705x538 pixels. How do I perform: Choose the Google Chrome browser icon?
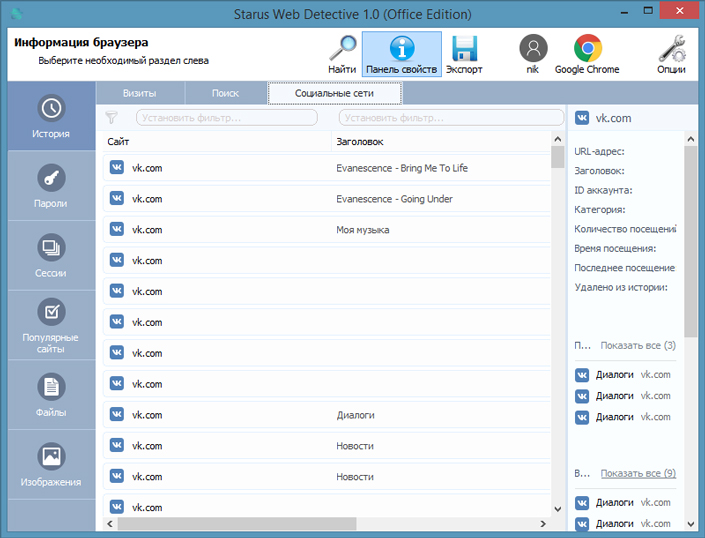(x=587, y=54)
